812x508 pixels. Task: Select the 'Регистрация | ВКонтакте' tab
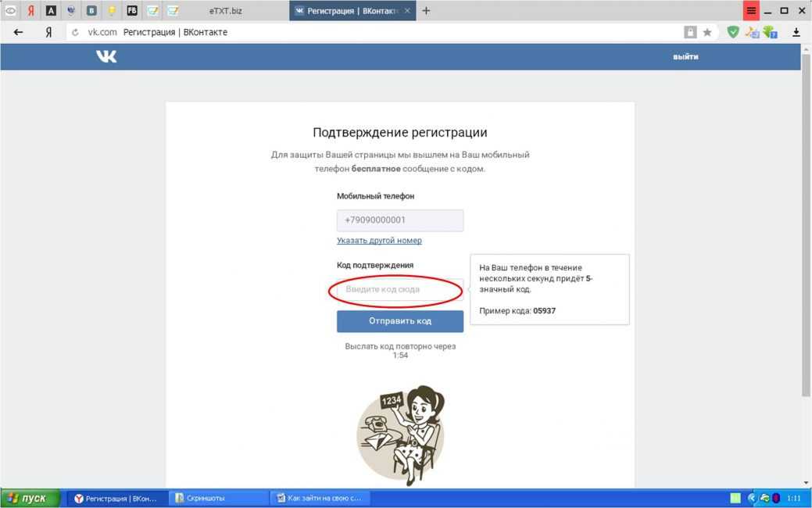[352, 10]
